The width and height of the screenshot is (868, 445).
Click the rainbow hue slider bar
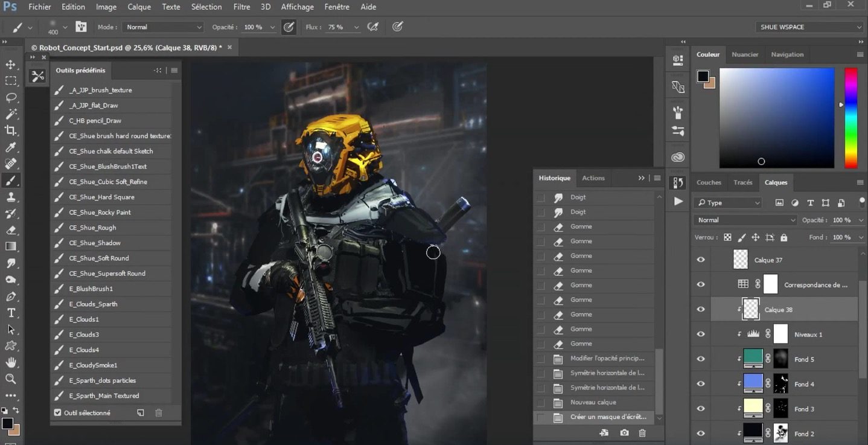point(850,118)
